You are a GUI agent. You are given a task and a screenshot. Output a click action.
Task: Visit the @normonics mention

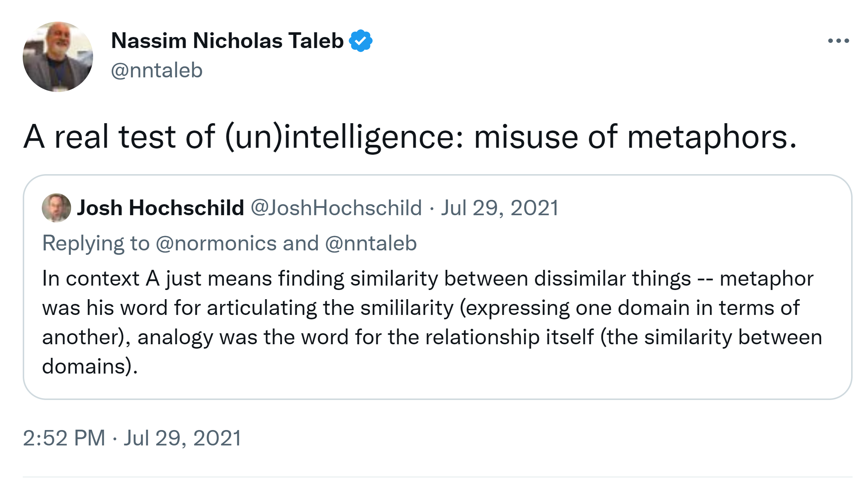tap(216, 243)
